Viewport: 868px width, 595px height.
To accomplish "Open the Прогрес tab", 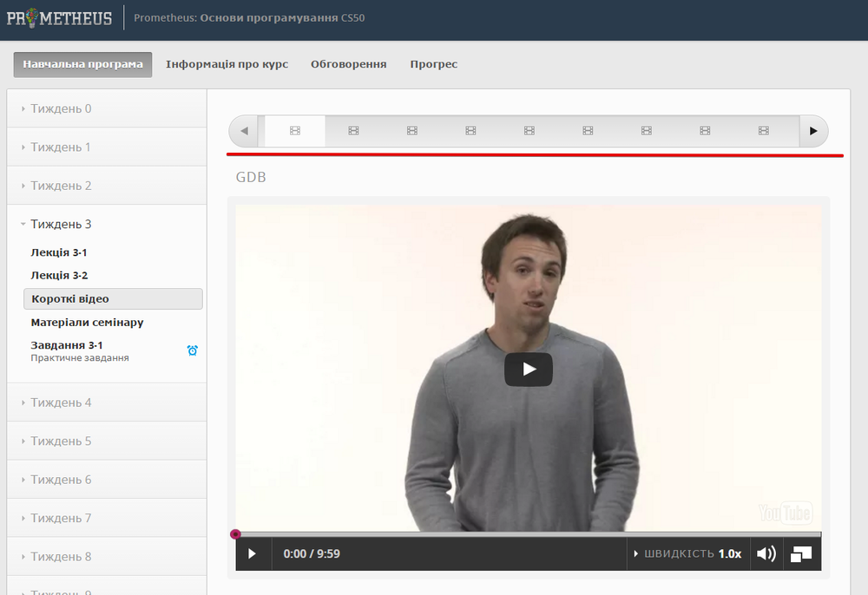I will pos(433,64).
